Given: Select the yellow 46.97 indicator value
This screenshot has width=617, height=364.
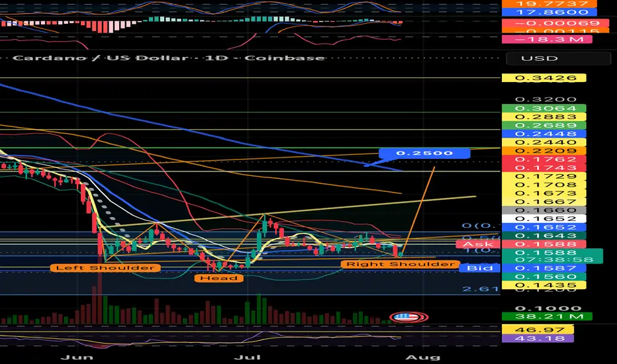Looking at the screenshot, I should [538, 330].
